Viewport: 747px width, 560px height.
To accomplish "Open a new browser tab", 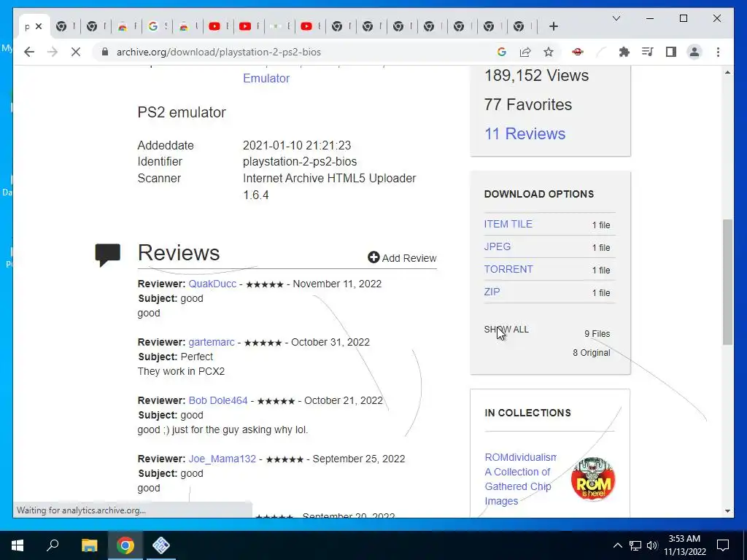I will (x=553, y=26).
